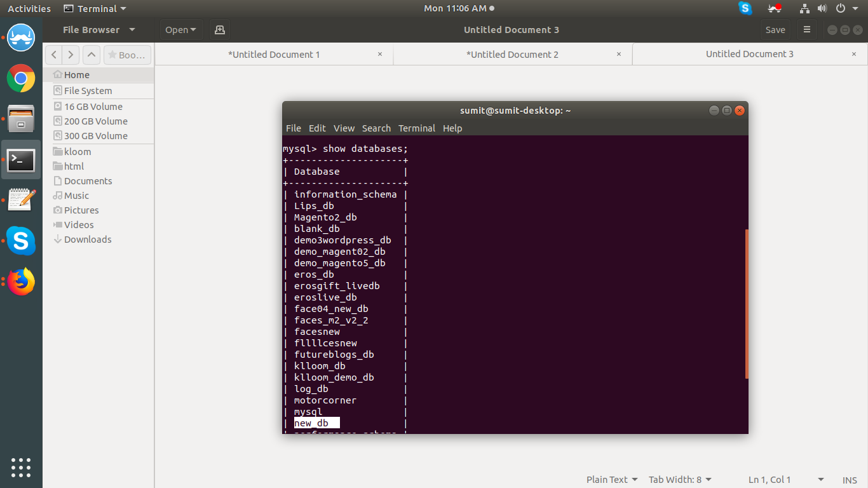Expand the kloom folder in file browser
Viewport: 868px width, 488px height.
click(77, 152)
